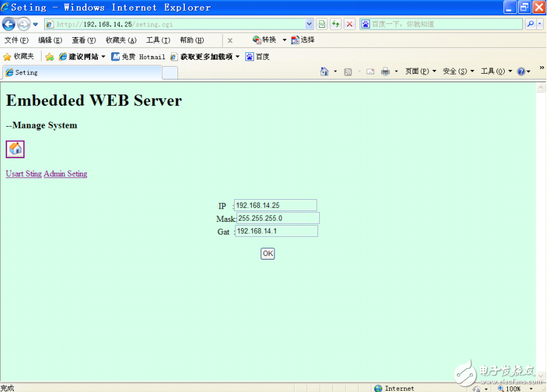
Task: Click the OK button
Action: tap(267, 253)
